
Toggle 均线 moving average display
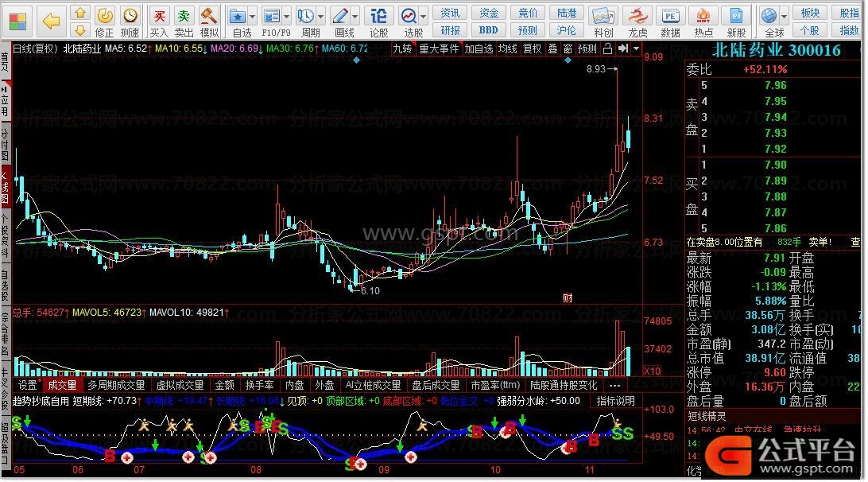click(507, 49)
